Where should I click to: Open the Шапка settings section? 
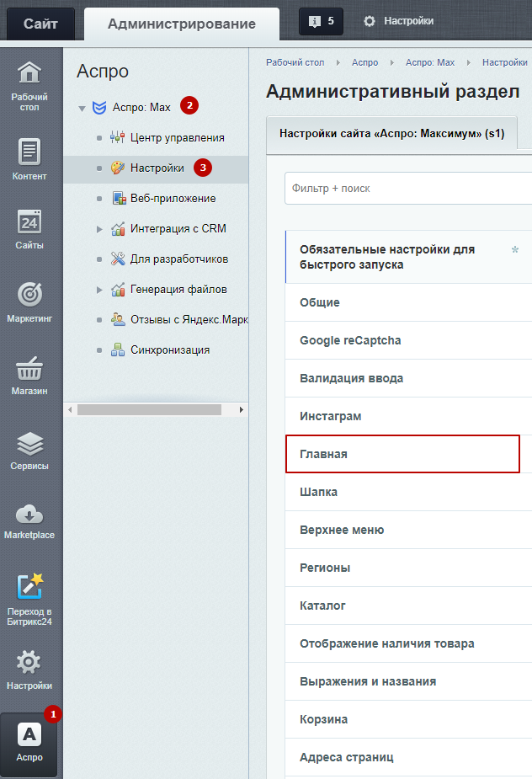(x=408, y=492)
